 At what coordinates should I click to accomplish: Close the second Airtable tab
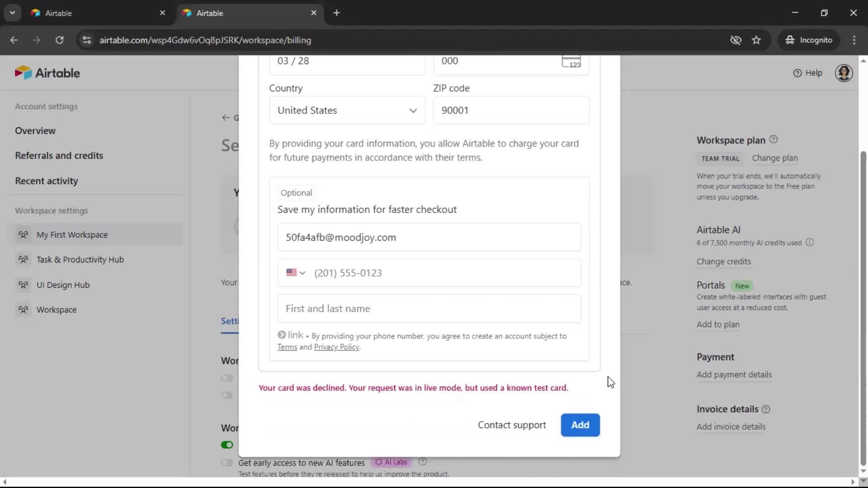pyautogui.click(x=314, y=13)
